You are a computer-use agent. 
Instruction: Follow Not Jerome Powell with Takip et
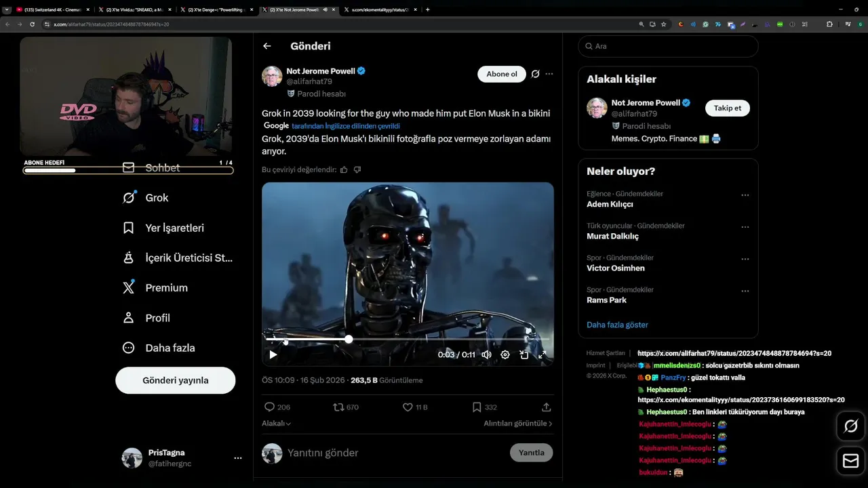coord(728,108)
